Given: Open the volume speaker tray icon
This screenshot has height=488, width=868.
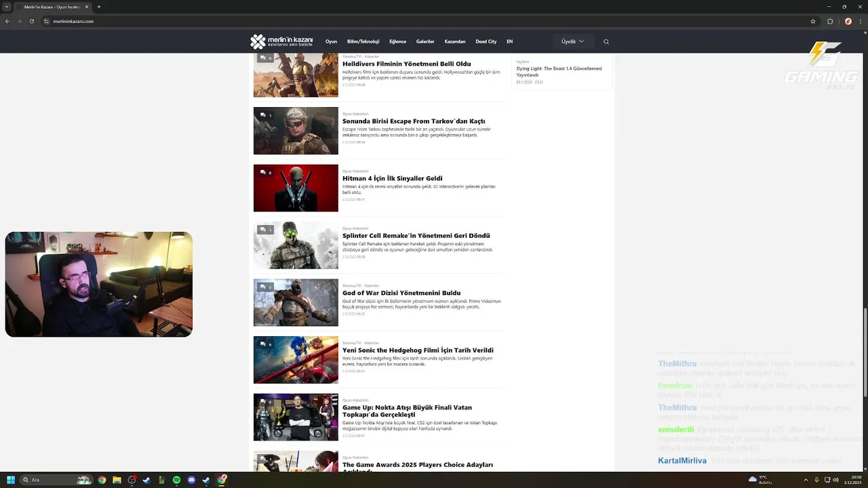Looking at the screenshot, I should 835,480.
